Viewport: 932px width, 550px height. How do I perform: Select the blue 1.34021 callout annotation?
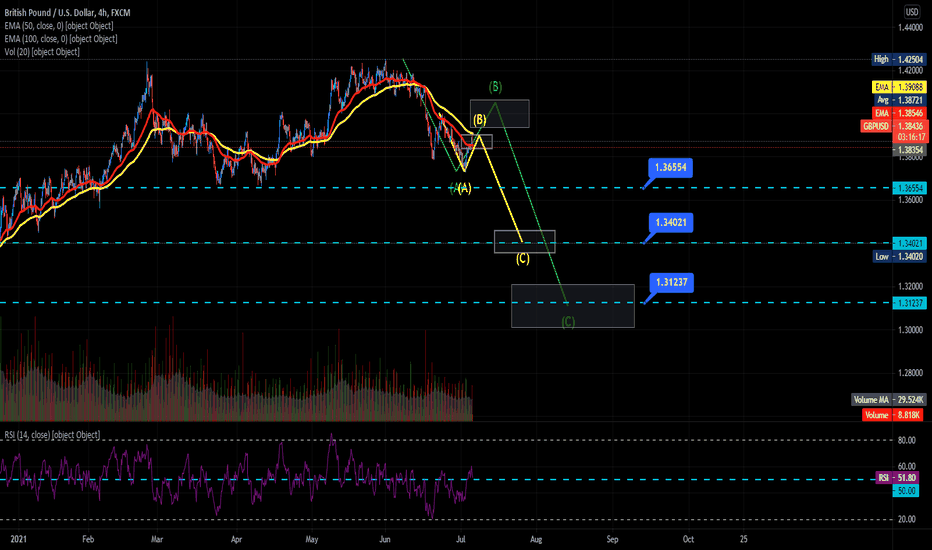[670, 222]
